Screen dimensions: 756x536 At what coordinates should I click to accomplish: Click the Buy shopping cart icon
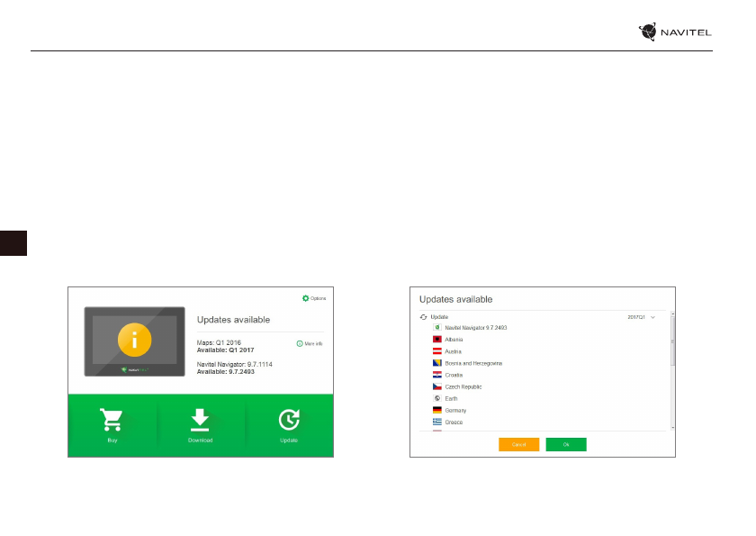tap(112, 421)
